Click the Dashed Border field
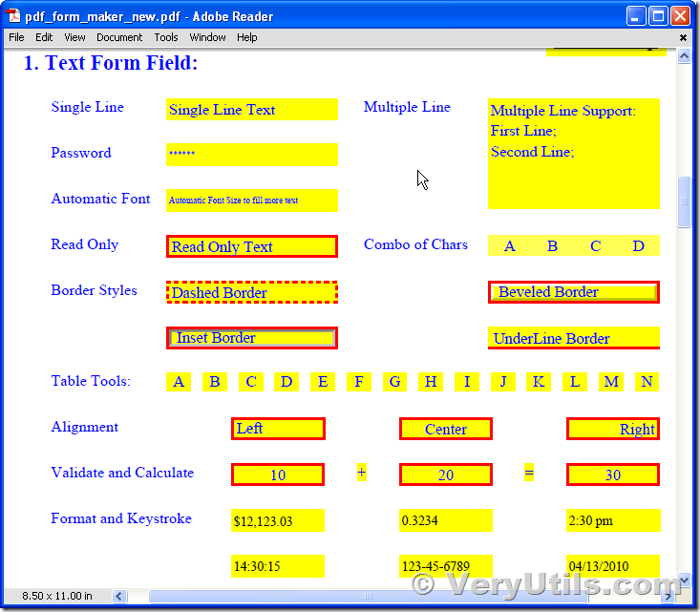 (x=252, y=292)
